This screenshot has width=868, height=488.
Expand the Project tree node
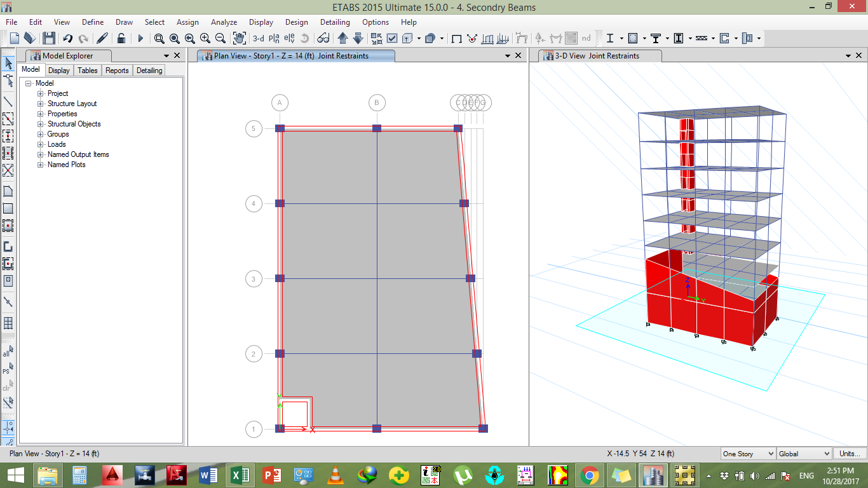click(x=41, y=93)
